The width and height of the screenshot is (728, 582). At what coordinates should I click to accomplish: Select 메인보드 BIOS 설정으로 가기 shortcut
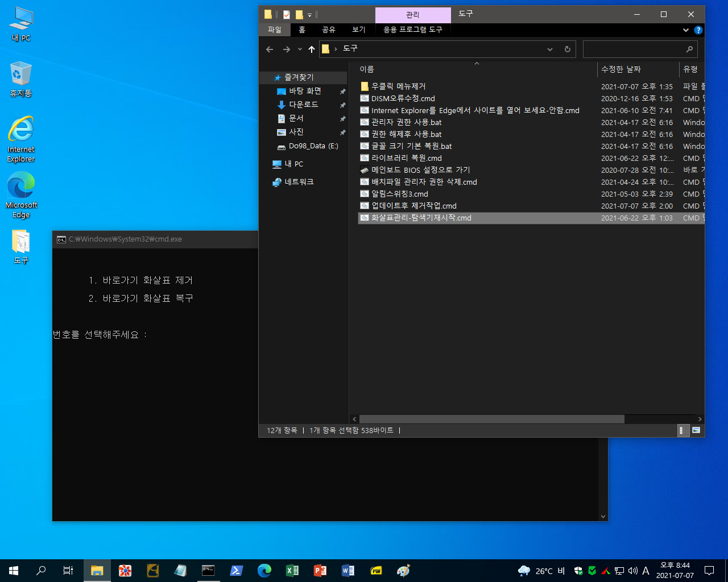[421, 170]
